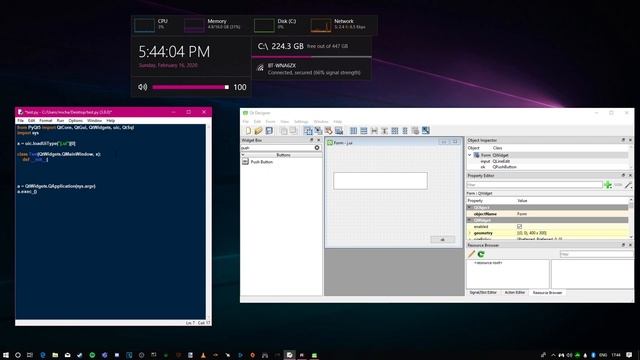Apply Lay Out Vertically in Splitter
The width and height of the screenshot is (640, 360).
pos(384,131)
